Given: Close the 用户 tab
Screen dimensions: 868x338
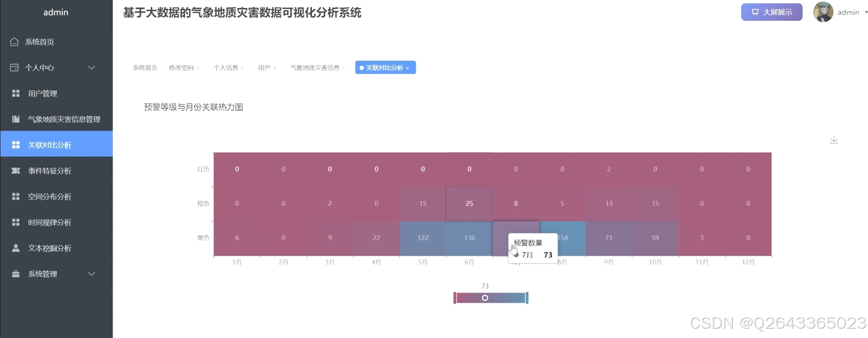Looking at the screenshot, I should coord(275,68).
